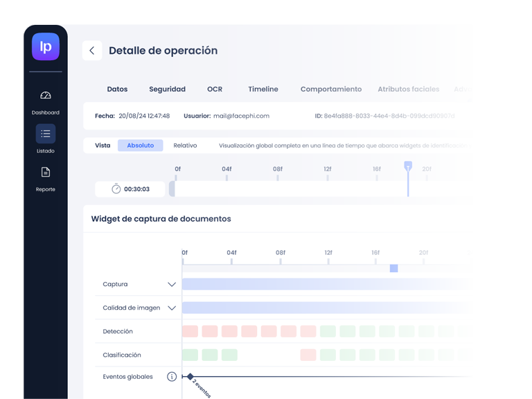532x399 pixels.
Task: Click the 00:30:03 elapsed time value
Action: [136, 189]
